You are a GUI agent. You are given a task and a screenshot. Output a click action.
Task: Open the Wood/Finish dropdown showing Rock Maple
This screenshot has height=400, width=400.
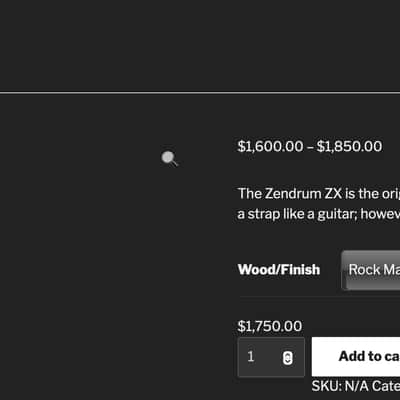click(x=371, y=270)
